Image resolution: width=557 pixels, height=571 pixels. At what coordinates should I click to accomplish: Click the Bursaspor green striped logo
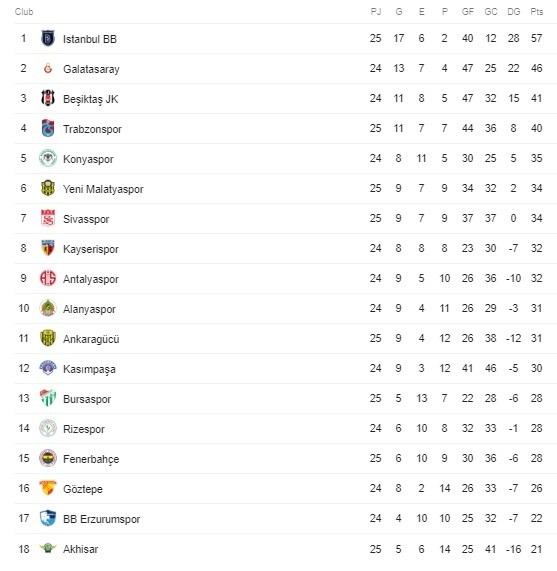[x=48, y=398]
